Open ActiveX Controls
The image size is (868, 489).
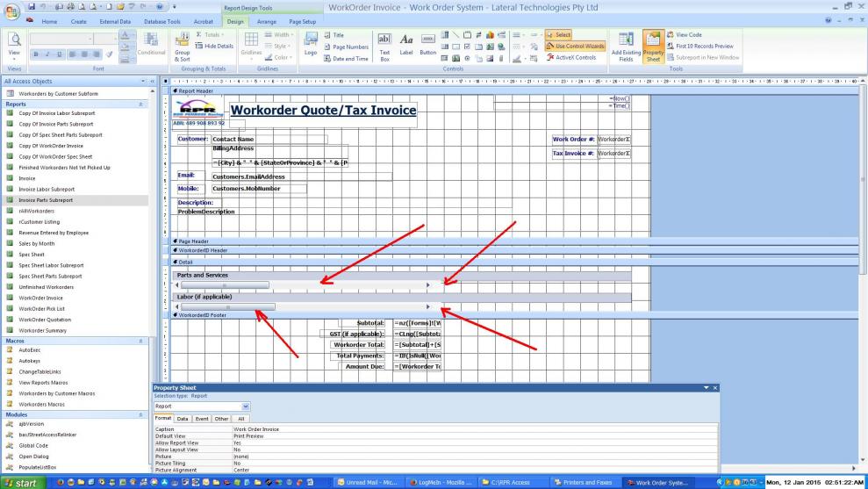[570, 58]
